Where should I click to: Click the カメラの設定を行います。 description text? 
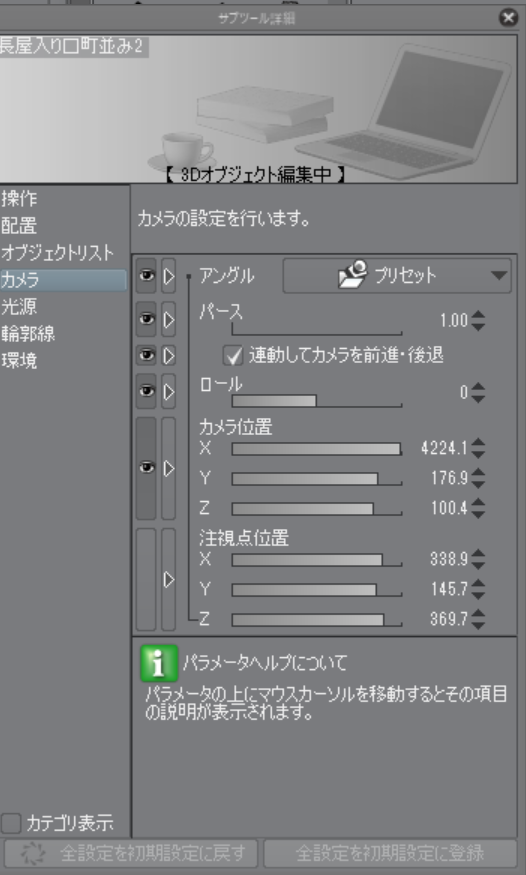224,219
